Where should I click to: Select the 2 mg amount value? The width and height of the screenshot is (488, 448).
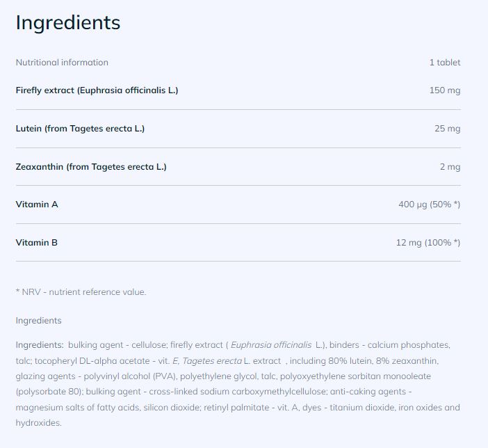450,167
